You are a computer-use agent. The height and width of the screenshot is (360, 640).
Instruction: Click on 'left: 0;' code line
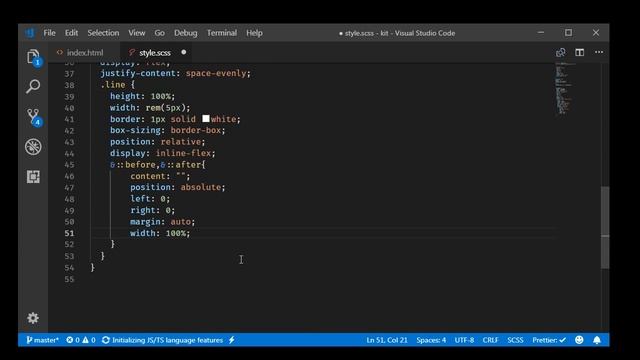click(x=150, y=199)
